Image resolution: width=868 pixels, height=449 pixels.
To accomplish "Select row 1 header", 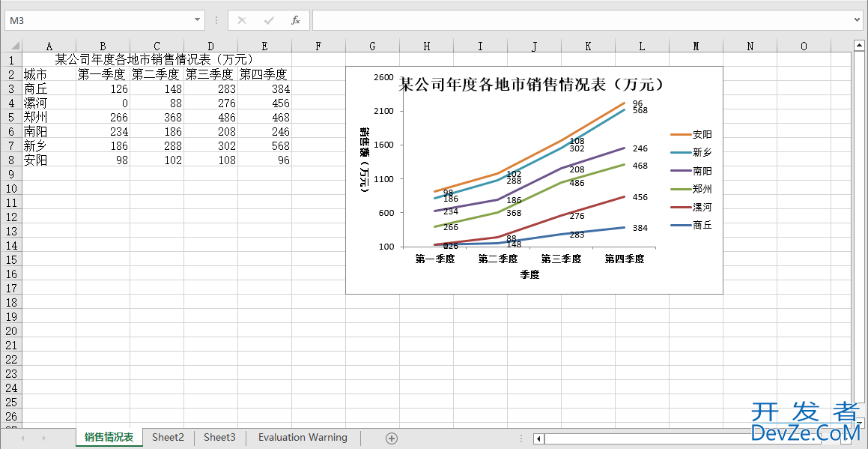I will point(11,59).
